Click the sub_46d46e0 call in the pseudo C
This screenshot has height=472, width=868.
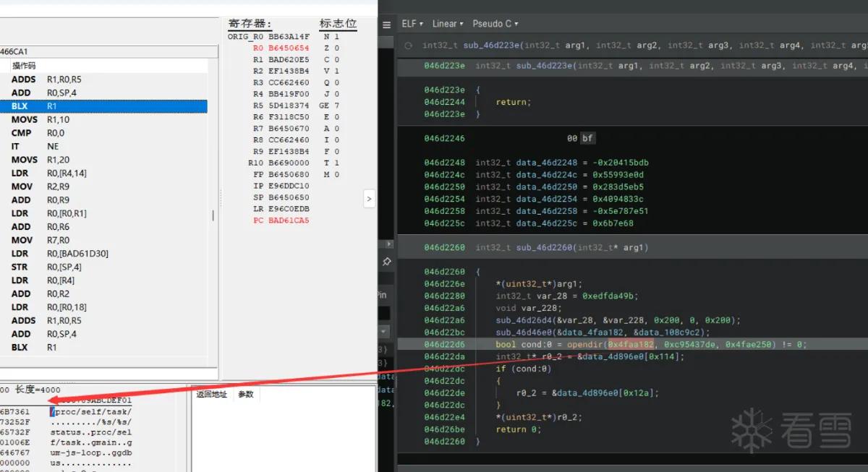tap(524, 332)
